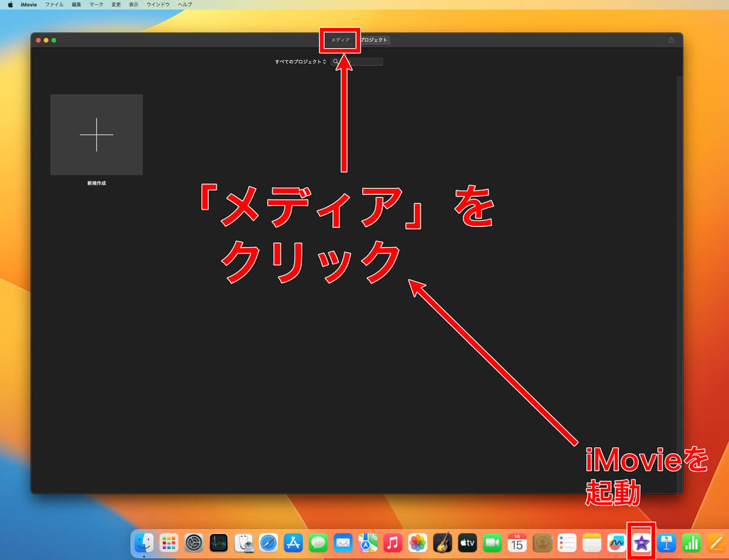Switch to the プロジェクト tab

373,40
